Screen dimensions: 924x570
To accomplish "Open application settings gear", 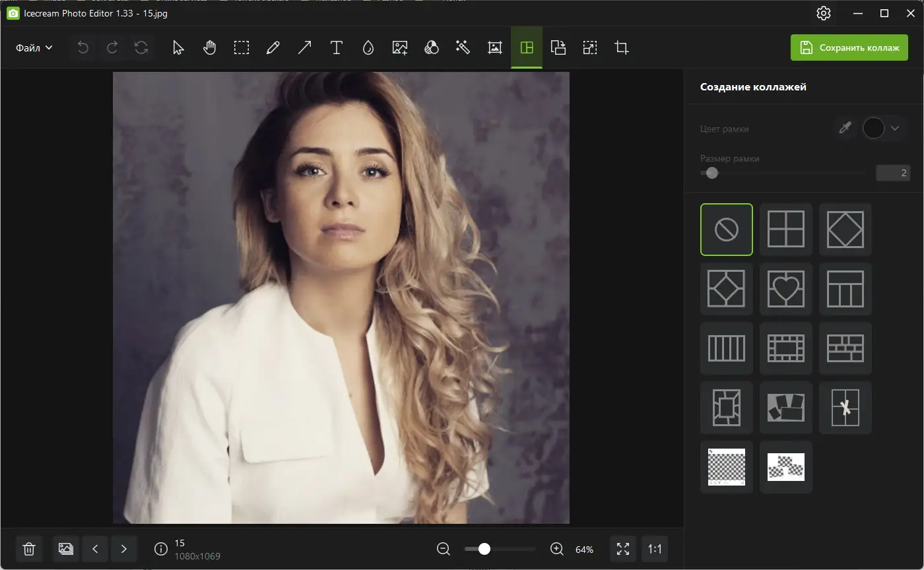I will tap(824, 13).
